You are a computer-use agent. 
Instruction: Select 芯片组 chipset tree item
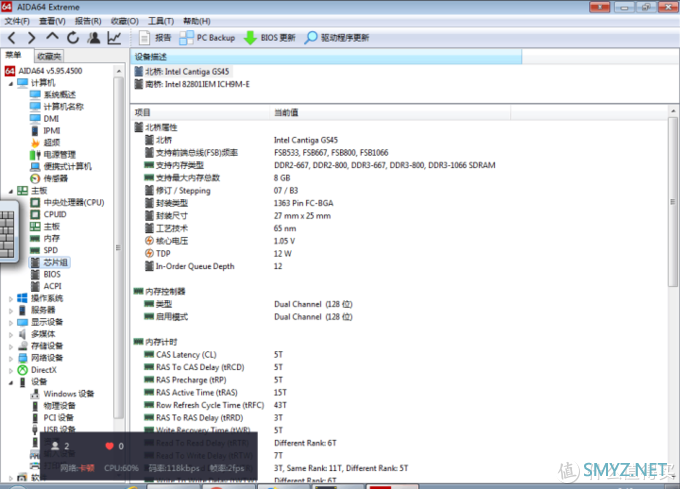coord(49,262)
